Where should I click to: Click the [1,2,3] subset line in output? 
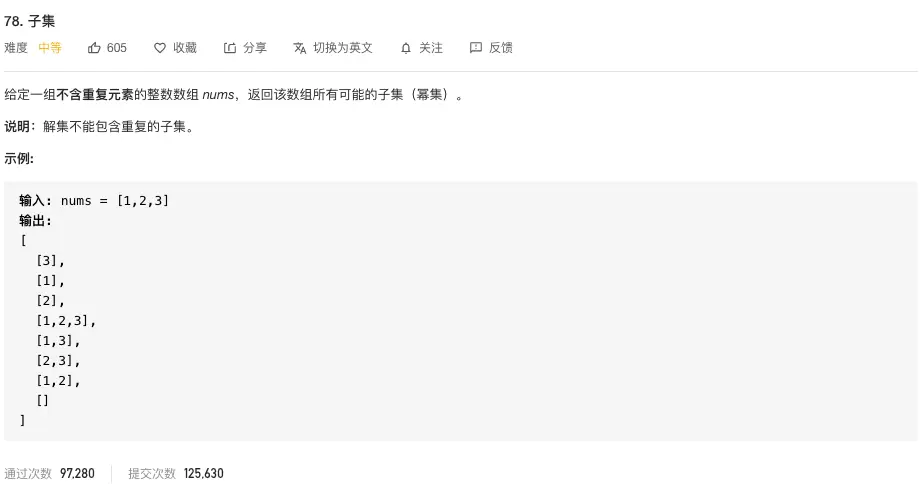coord(66,320)
